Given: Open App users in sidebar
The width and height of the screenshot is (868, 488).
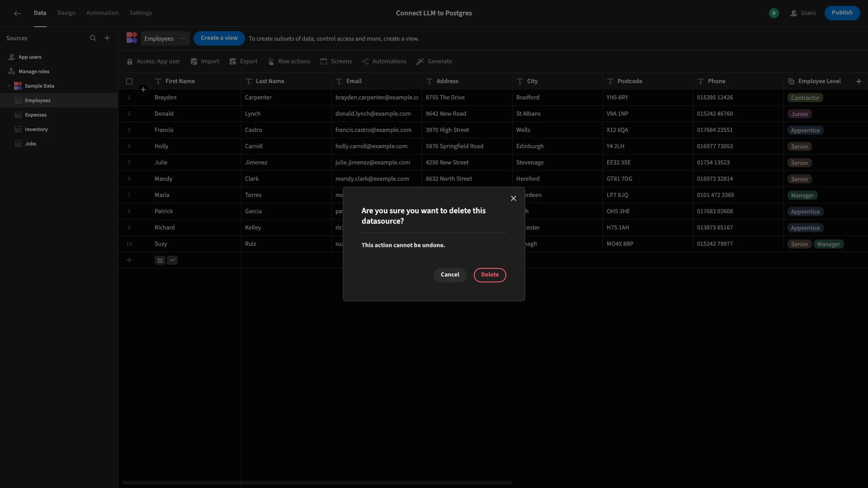Looking at the screenshot, I should pyautogui.click(x=59, y=57).
